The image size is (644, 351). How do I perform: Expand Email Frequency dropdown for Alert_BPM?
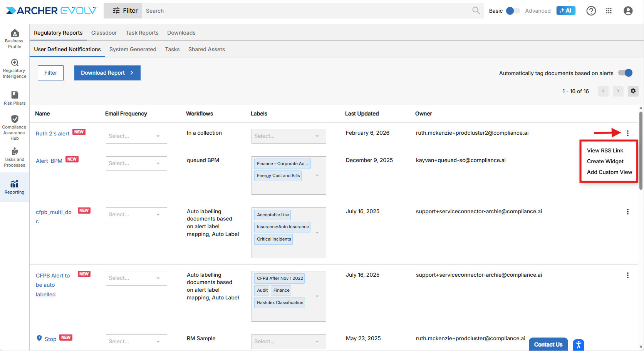point(136,164)
